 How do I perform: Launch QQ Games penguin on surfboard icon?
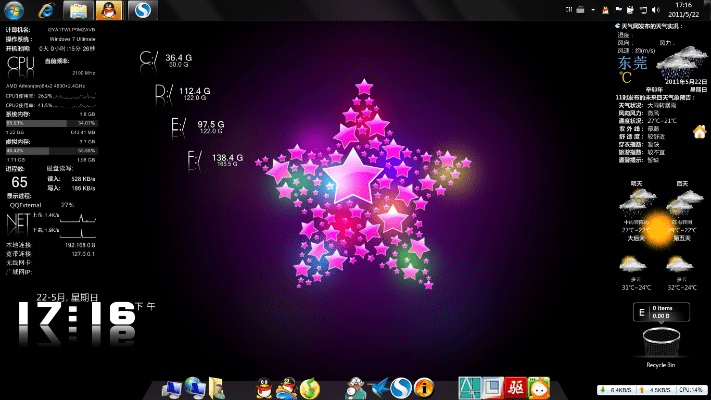[x=287, y=388]
